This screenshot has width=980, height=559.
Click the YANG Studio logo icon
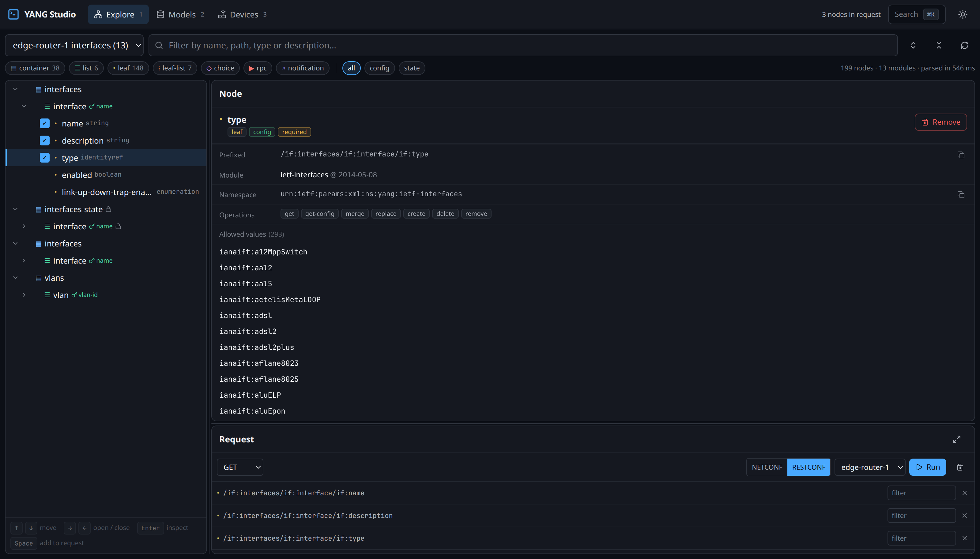pos(13,15)
